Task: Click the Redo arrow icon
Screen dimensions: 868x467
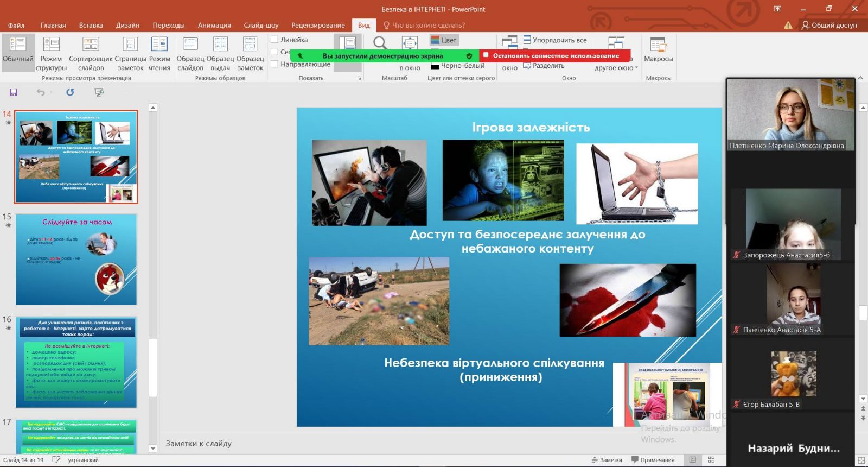Action: point(70,92)
